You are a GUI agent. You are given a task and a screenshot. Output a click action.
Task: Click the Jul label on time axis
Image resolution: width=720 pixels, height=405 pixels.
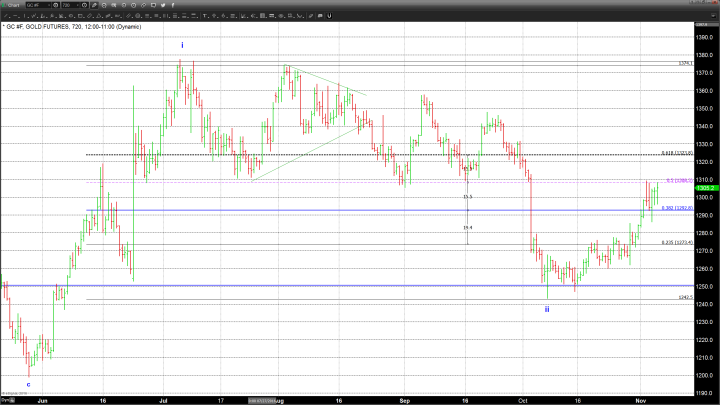163,401
